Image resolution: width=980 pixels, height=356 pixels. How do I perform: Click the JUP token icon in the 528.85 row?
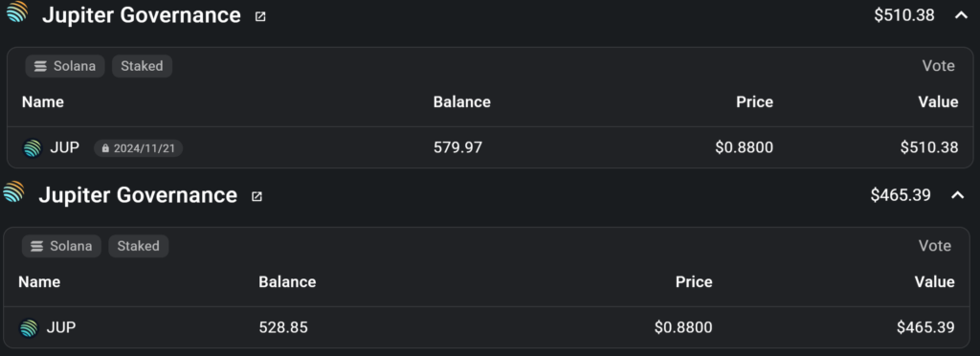coord(29,328)
